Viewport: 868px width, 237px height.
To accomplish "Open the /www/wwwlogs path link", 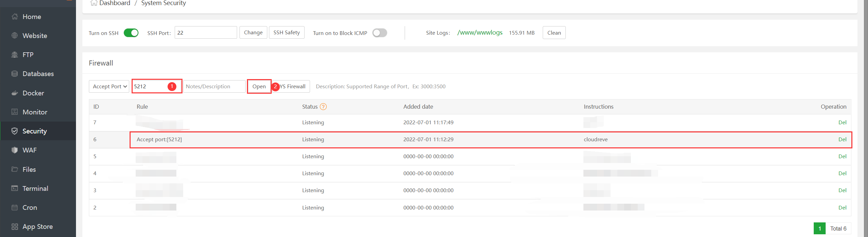I will coord(480,33).
